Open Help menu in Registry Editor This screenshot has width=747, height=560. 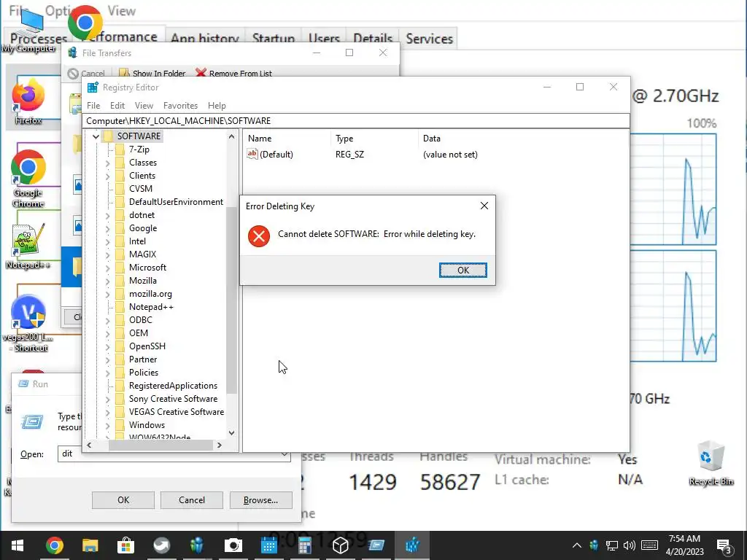(217, 106)
